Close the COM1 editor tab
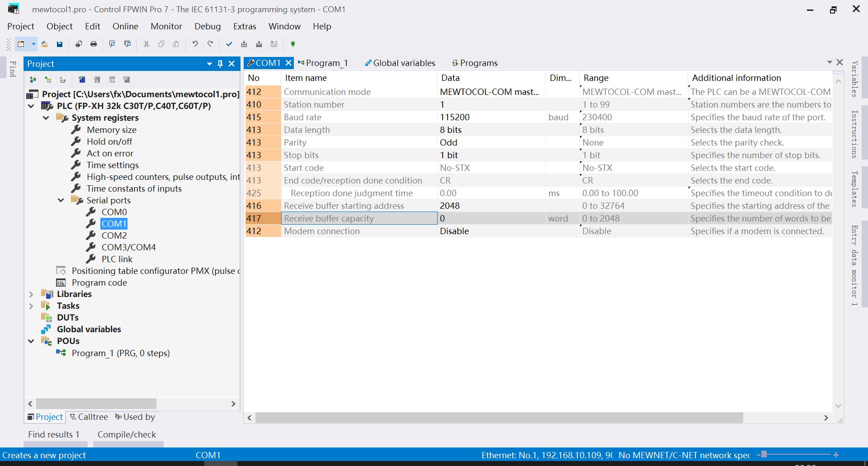 coord(288,63)
